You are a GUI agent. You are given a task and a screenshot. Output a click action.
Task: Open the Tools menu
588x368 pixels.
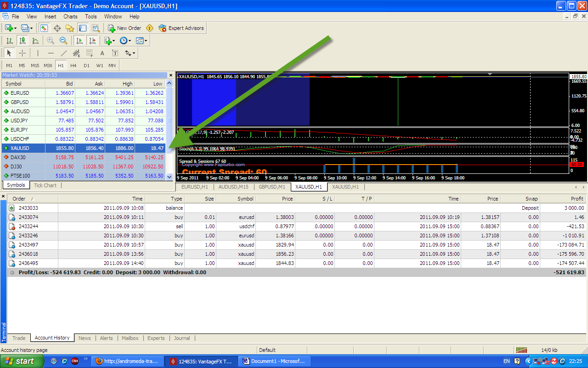(x=91, y=16)
